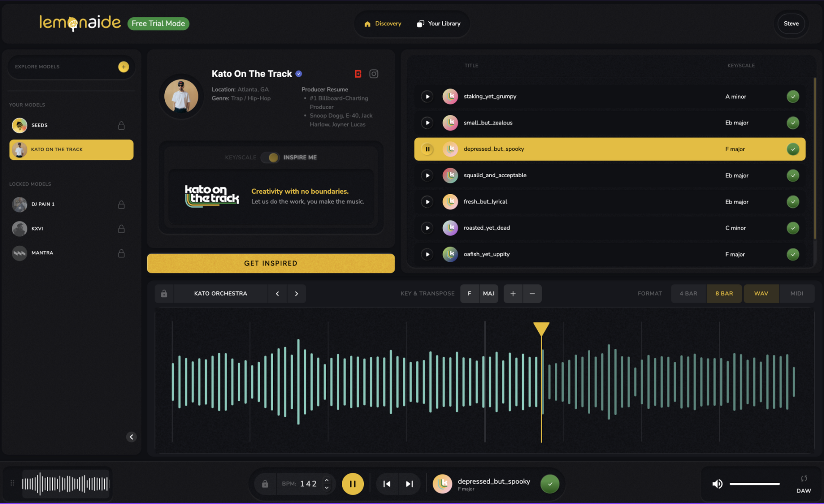Skip to the next track
The width and height of the screenshot is (824, 504).
[409, 484]
